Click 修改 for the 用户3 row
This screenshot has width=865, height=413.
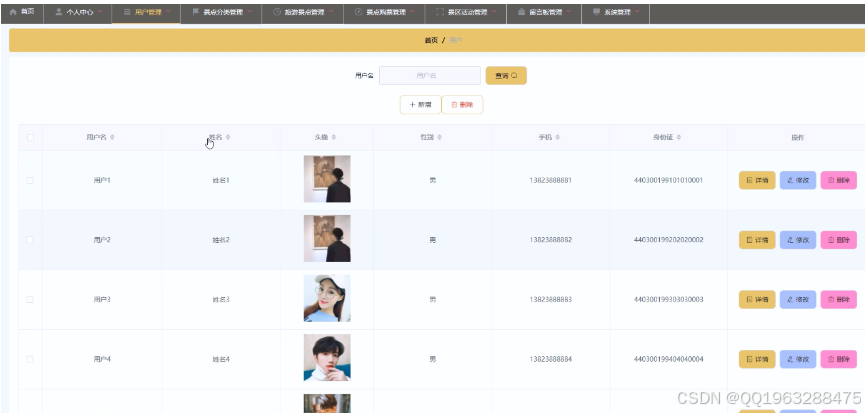point(798,299)
